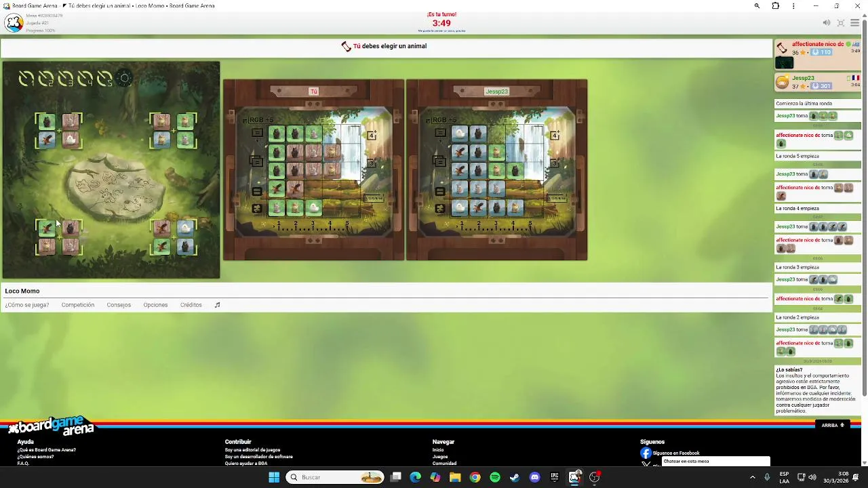Pick the green eagle in the bottom-left forest group
The width and height of the screenshot is (868, 488).
[46, 228]
